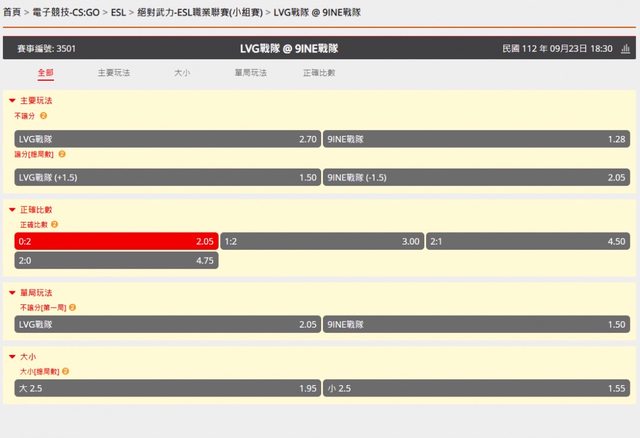Viewport: 640px width, 438px height.
Task: Switch to the 主要玩法 tab
Action: point(113,73)
